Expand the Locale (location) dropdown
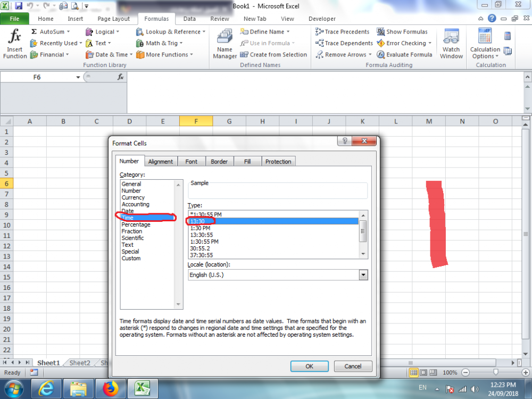This screenshot has width=532, height=399. 363,275
